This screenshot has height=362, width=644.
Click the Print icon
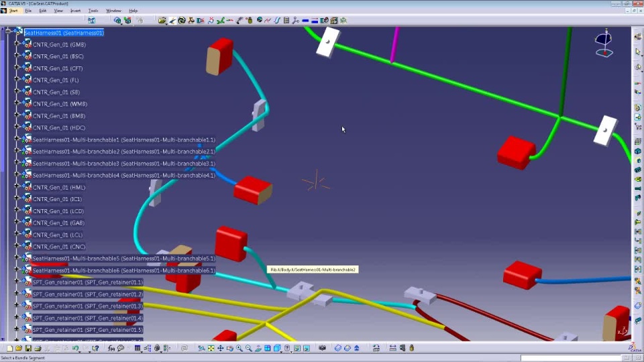pyautogui.click(x=38, y=348)
